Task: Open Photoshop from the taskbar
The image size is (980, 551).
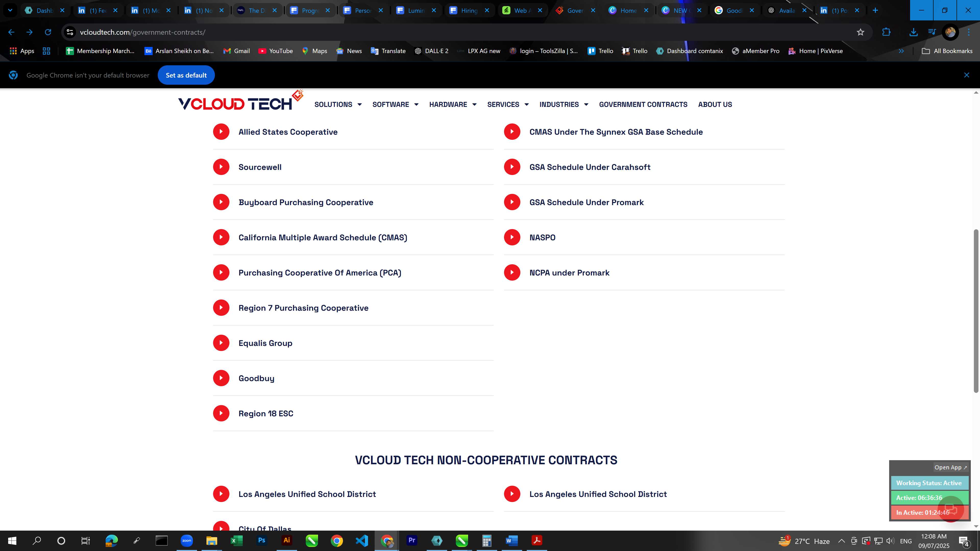Action: (x=261, y=540)
